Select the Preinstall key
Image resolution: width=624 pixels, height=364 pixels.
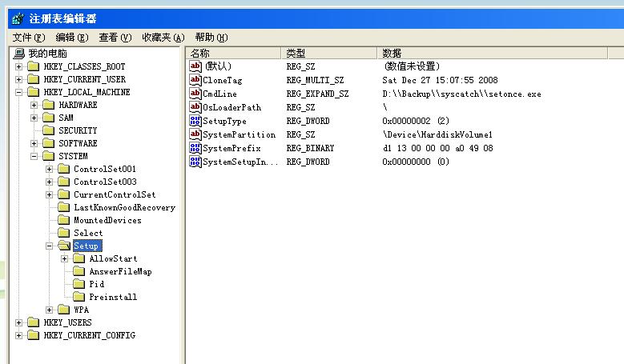click(113, 297)
